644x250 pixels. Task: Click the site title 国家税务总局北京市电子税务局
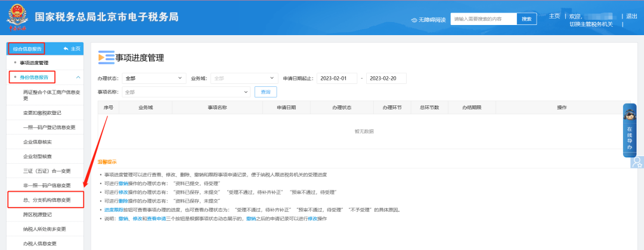click(x=106, y=17)
